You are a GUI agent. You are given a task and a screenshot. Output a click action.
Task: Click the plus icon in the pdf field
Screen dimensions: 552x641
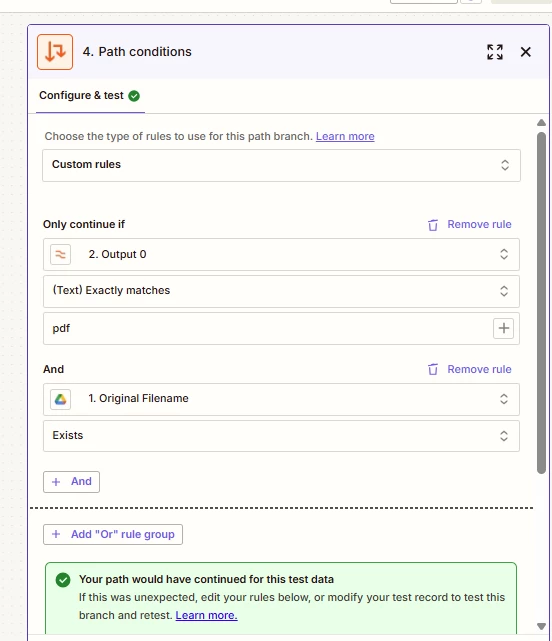click(x=503, y=328)
